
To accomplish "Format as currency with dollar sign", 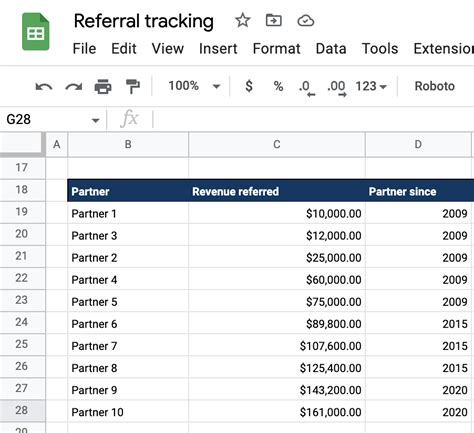I will point(249,86).
